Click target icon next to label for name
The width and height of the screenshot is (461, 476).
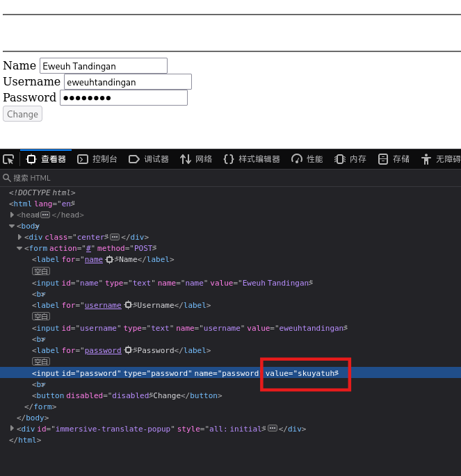[109, 260]
